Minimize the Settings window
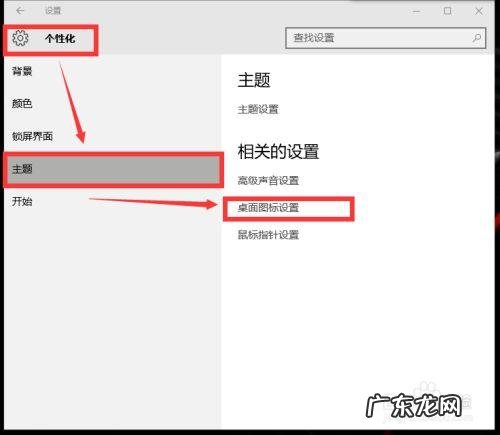This screenshot has height=435, width=500. [416, 11]
